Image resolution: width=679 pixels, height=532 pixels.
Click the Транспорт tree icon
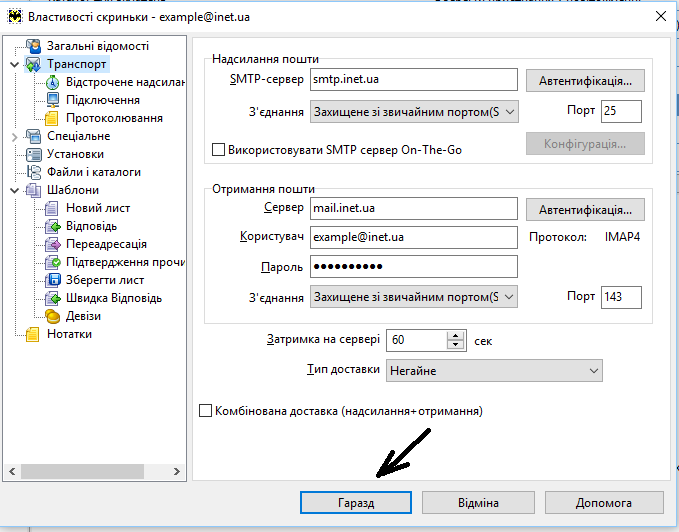coord(34,64)
